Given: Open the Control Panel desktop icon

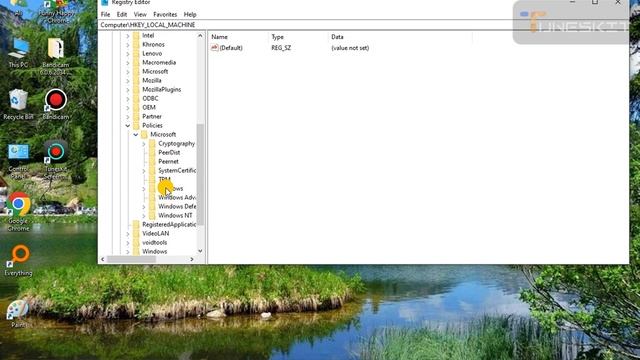Looking at the screenshot, I should 18,161.
